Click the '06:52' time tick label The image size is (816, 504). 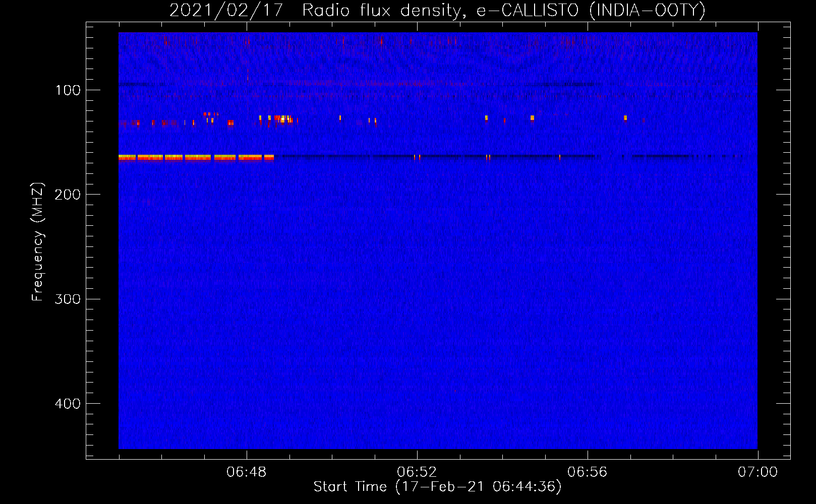417,472
